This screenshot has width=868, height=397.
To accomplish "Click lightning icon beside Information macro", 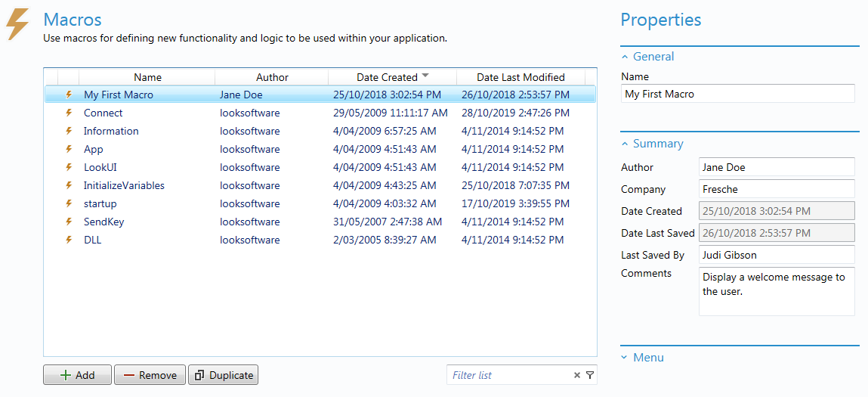I will tap(70, 132).
